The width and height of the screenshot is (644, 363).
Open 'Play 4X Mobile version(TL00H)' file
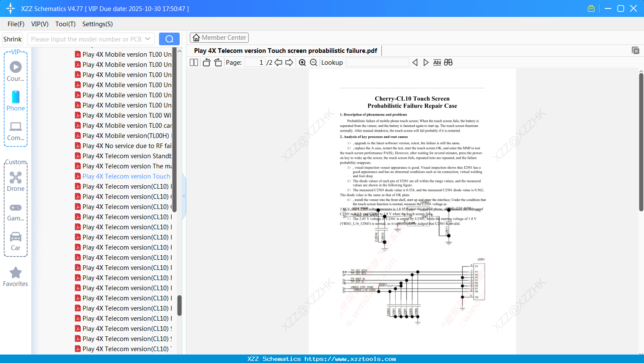click(x=123, y=135)
